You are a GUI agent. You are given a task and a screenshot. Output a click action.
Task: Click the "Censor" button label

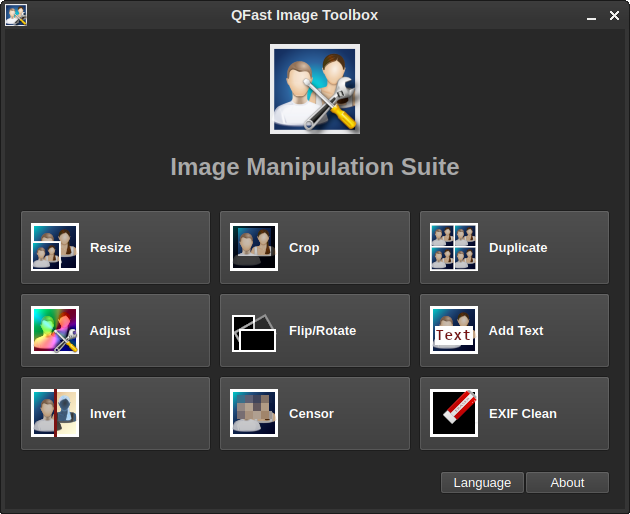[x=311, y=414]
